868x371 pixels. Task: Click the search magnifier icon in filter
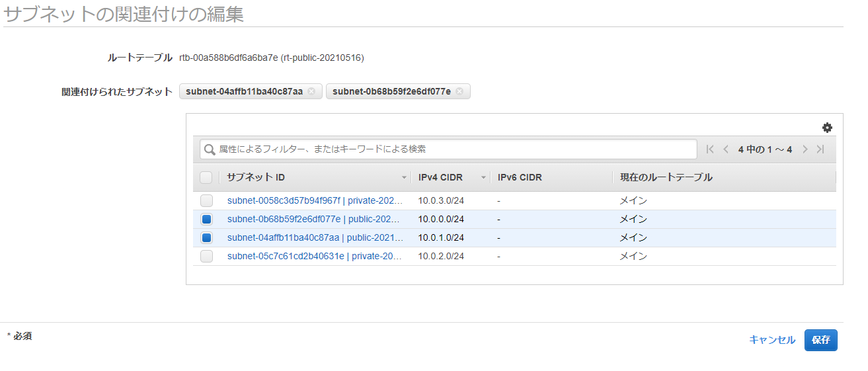(x=210, y=149)
